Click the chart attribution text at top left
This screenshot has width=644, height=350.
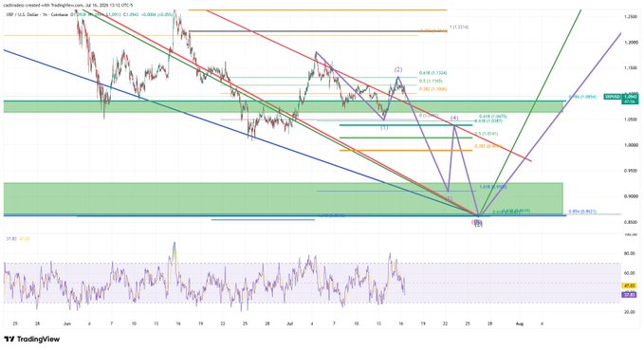click(x=69, y=6)
